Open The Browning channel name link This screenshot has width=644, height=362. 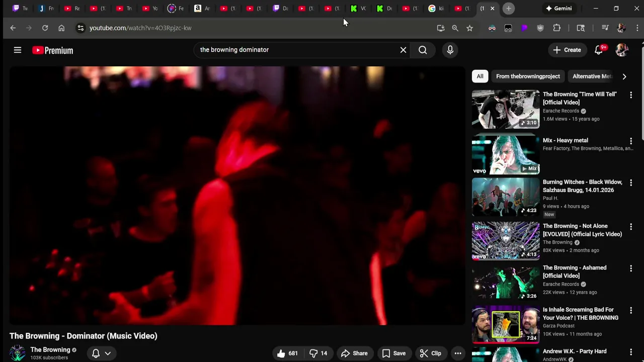(x=50, y=349)
